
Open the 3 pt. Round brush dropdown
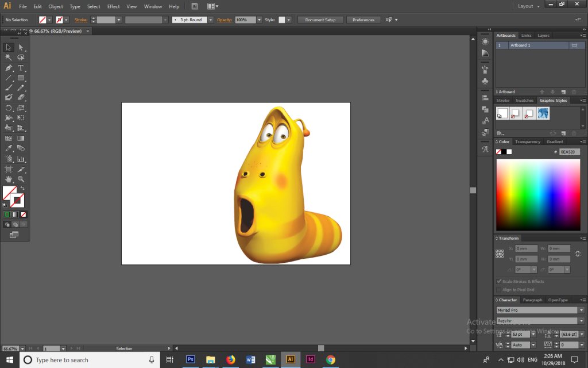pyautogui.click(x=210, y=20)
